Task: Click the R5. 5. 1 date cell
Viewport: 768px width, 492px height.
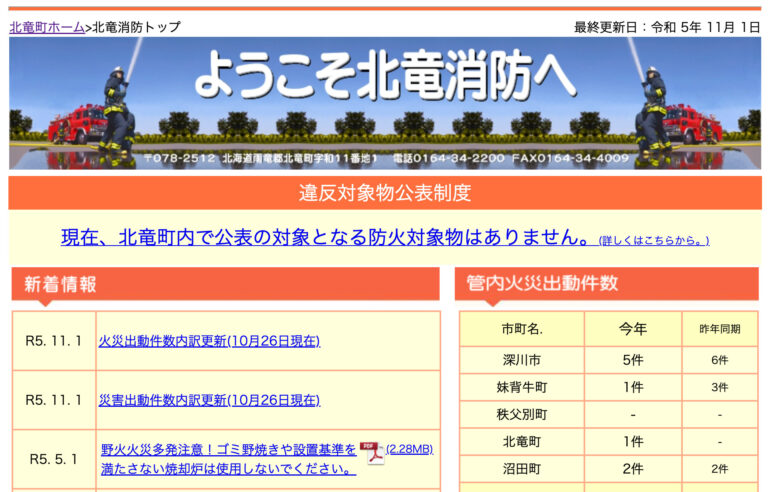Action: pos(53,459)
